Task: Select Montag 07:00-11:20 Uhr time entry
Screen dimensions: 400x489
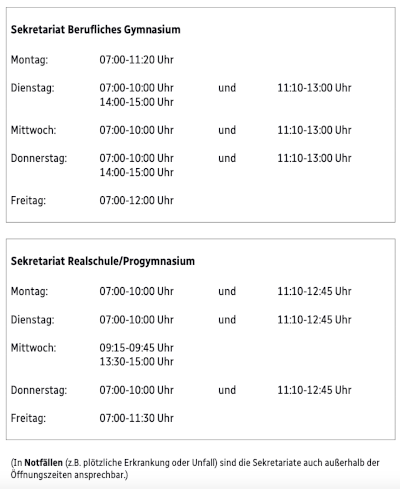Action: [x=136, y=60]
